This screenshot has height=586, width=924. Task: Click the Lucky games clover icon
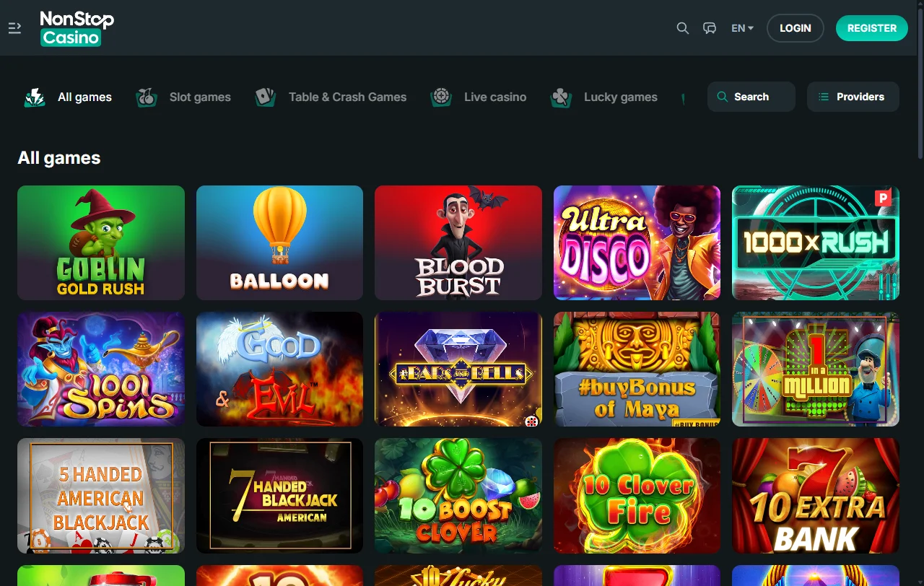coord(561,97)
